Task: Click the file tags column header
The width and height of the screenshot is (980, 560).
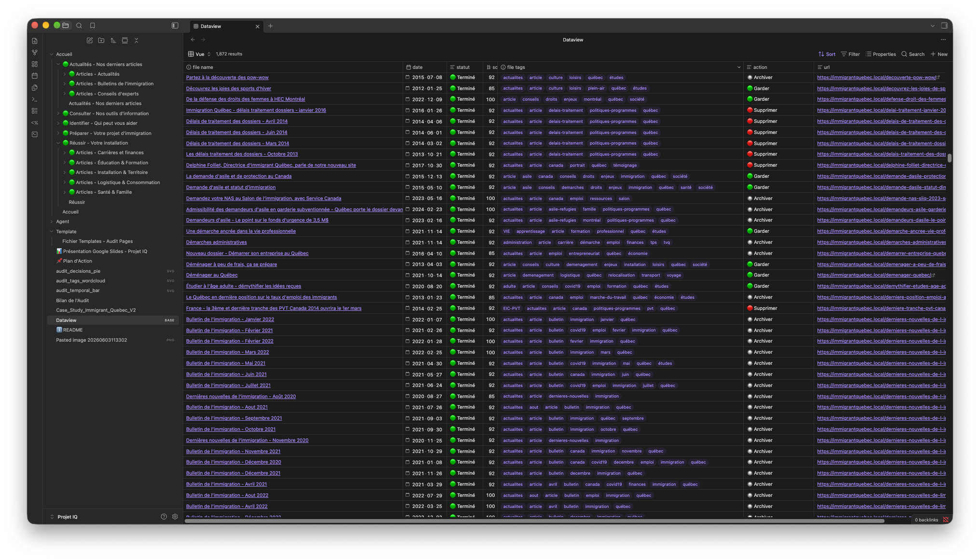Action: (621, 67)
